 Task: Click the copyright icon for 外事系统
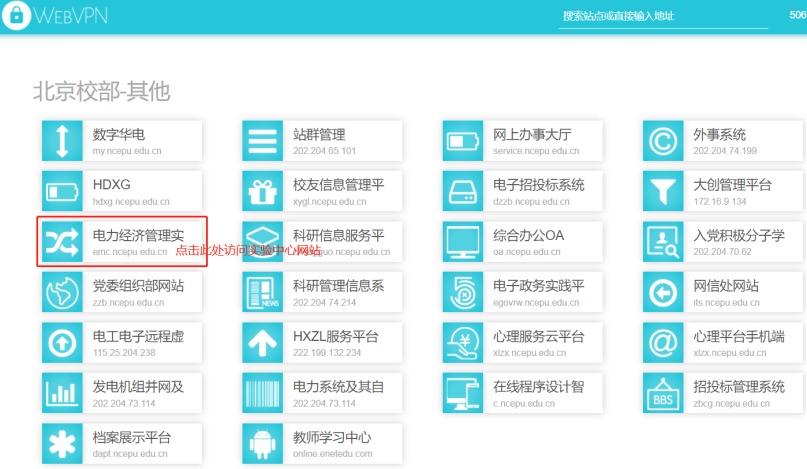pyautogui.click(x=662, y=141)
